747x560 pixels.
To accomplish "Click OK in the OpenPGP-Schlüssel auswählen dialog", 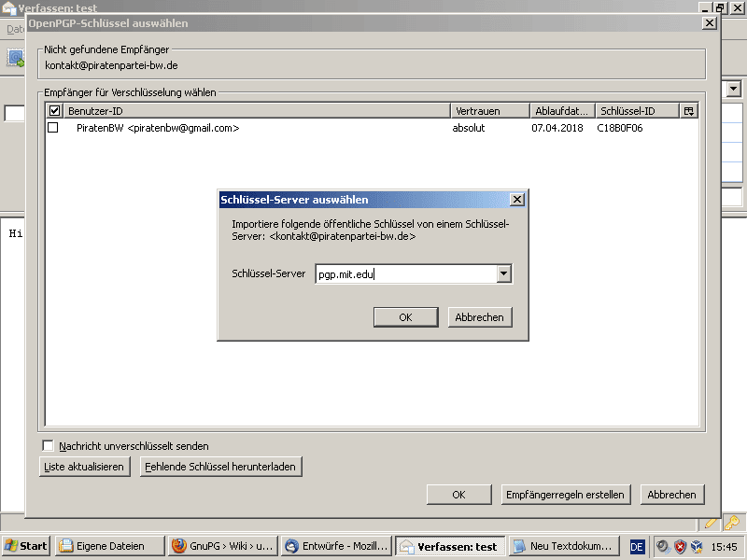I will [458, 495].
